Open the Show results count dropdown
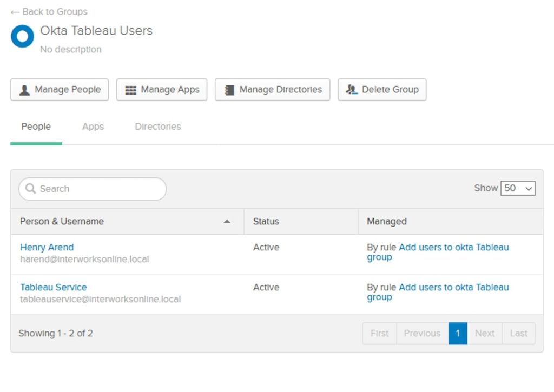554x392 pixels. click(518, 188)
